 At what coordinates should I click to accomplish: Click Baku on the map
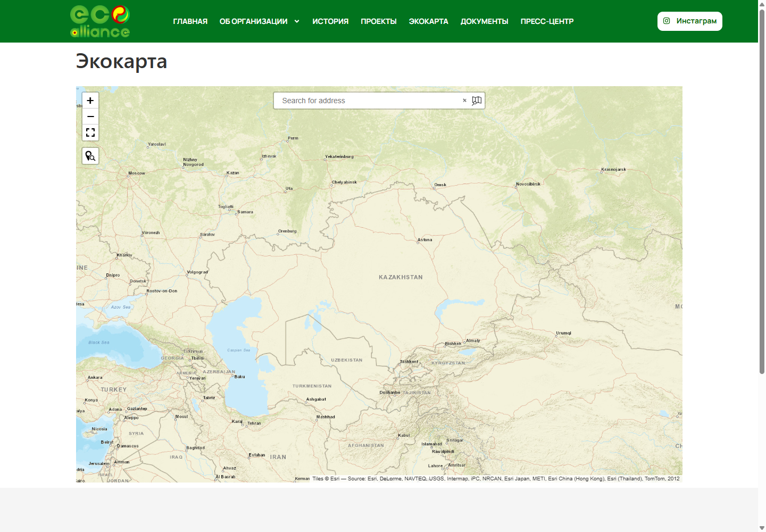(x=240, y=377)
